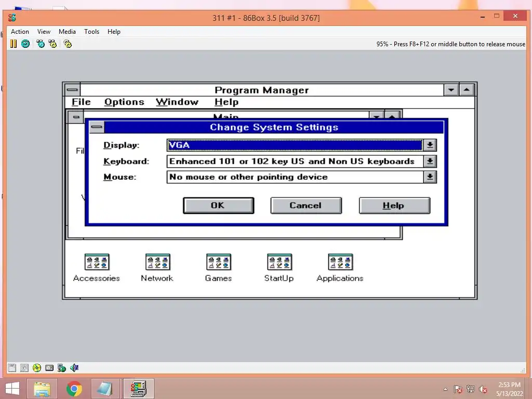Open the View menu in 86Box

[44, 32]
